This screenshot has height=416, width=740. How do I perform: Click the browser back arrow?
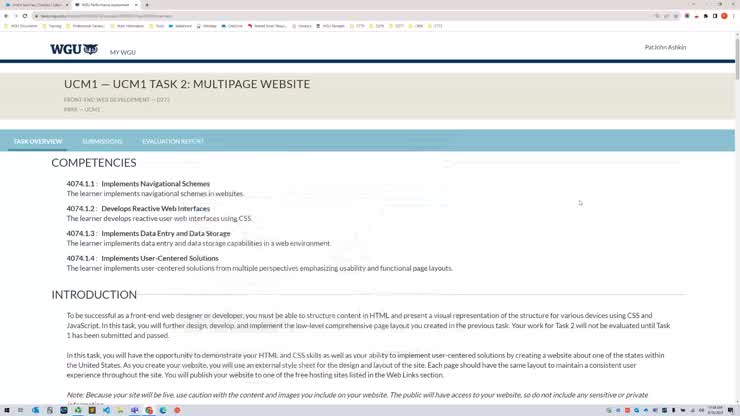click(5, 16)
